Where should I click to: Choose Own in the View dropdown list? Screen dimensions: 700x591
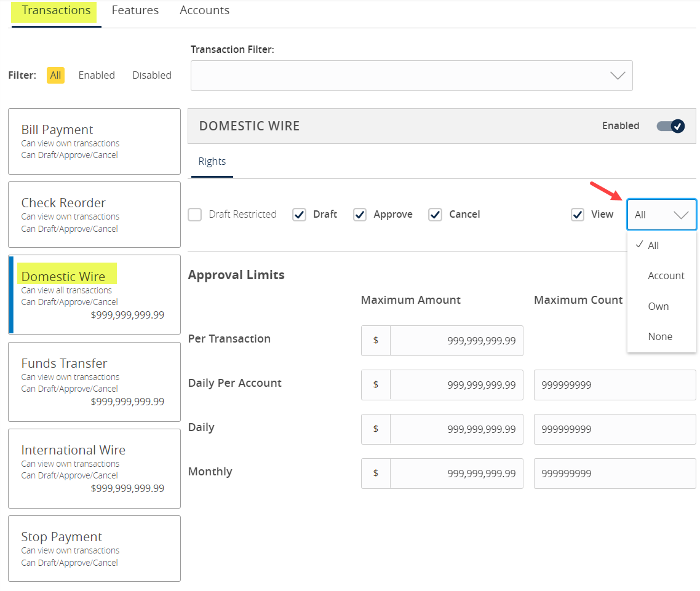662,307
